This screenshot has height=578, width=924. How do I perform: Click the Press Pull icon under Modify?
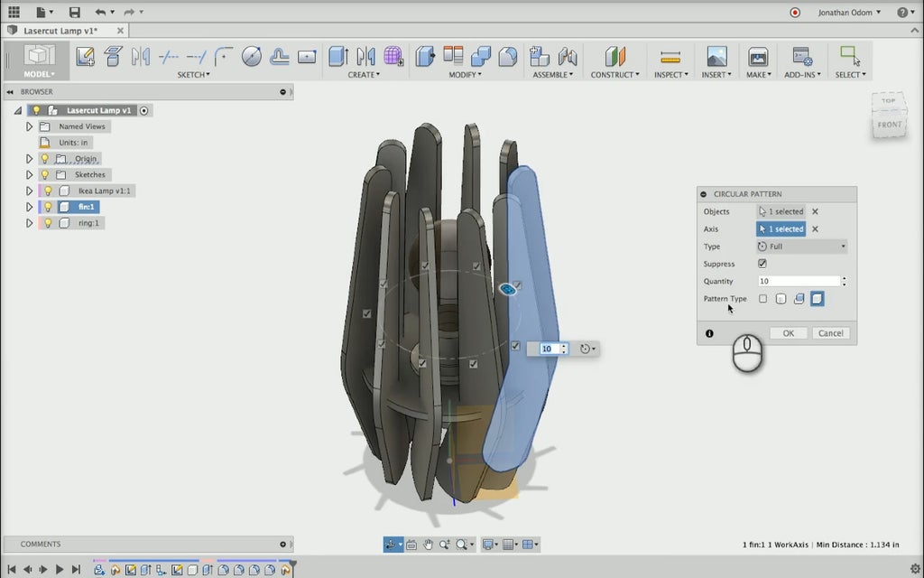click(424, 56)
